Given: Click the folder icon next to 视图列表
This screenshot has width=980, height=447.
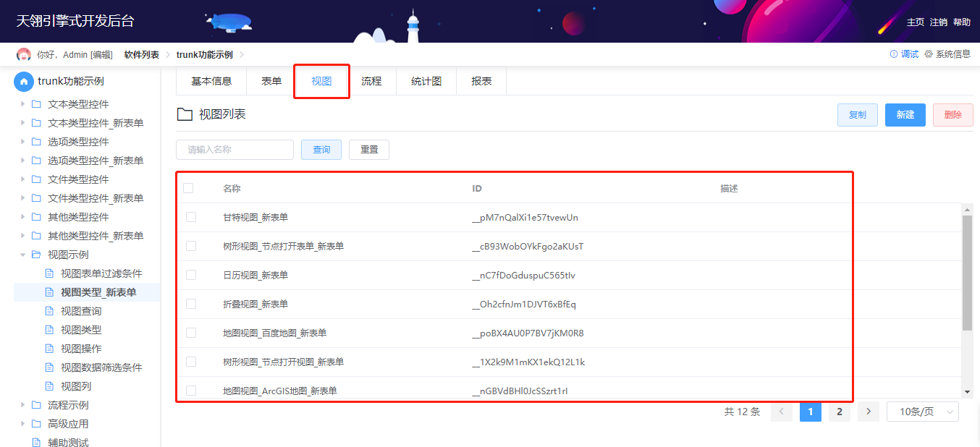Looking at the screenshot, I should [x=185, y=114].
